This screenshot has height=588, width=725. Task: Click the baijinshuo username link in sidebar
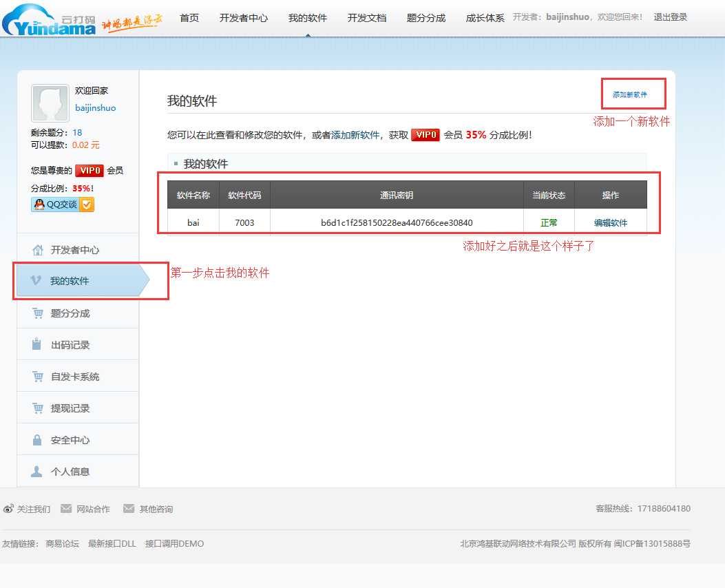click(x=95, y=107)
